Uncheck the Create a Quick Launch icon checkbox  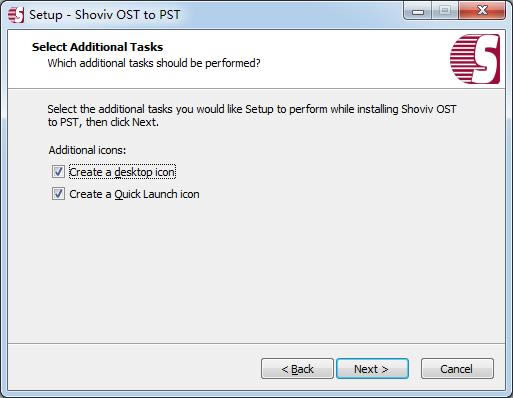click(58, 194)
